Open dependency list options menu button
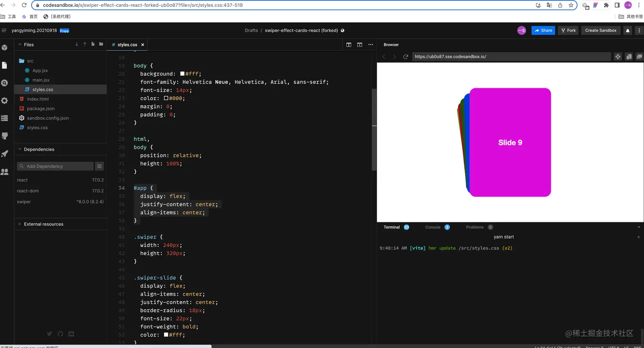The image size is (644, 348). click(99, 166)
